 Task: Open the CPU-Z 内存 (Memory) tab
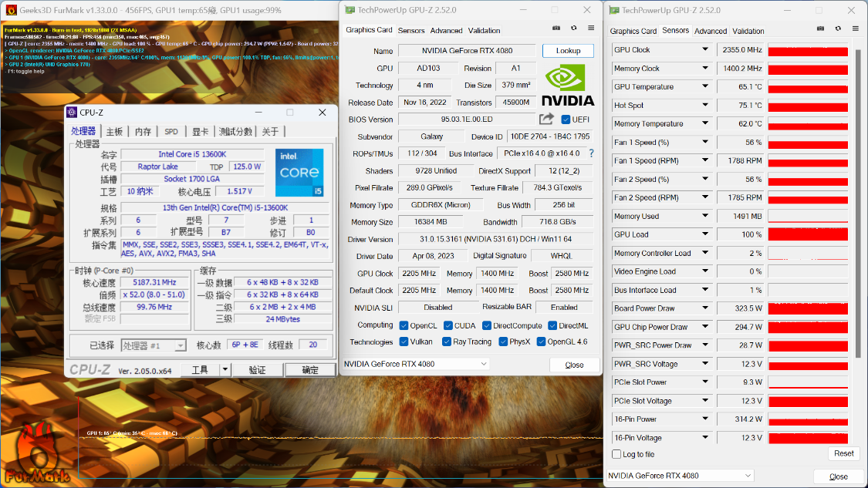[x=143, y=132]
